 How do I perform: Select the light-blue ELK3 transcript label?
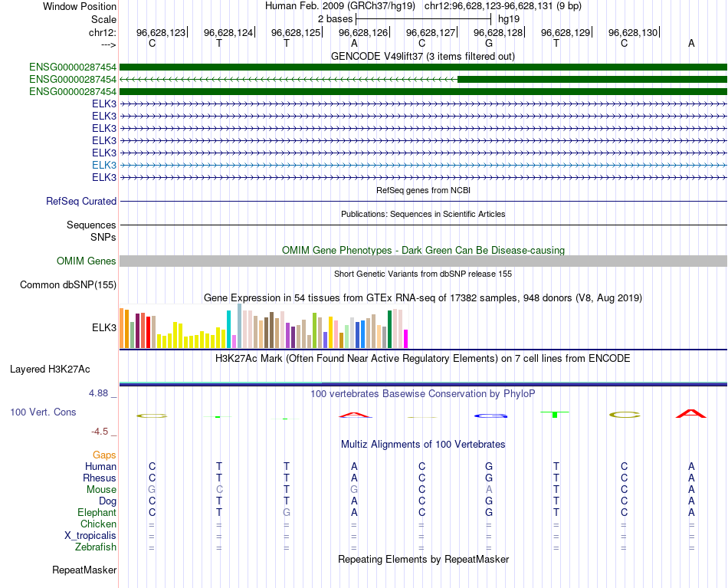(x=104, y=165)
